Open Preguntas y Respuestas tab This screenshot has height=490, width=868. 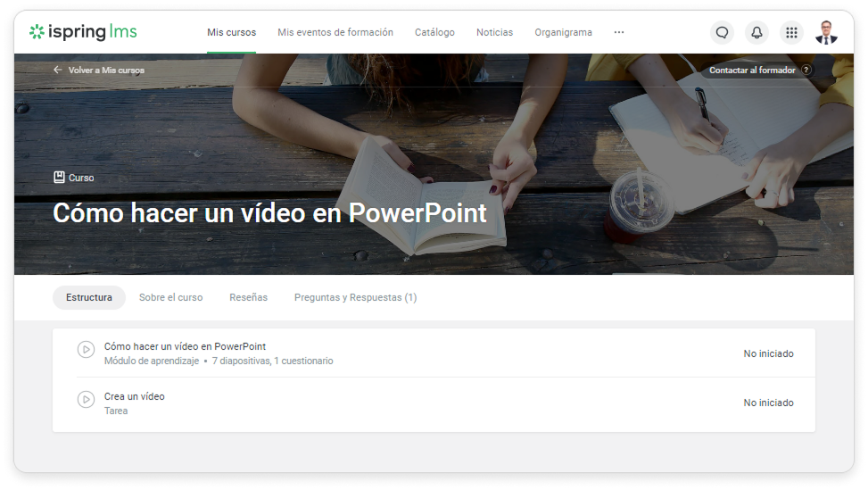355,297
